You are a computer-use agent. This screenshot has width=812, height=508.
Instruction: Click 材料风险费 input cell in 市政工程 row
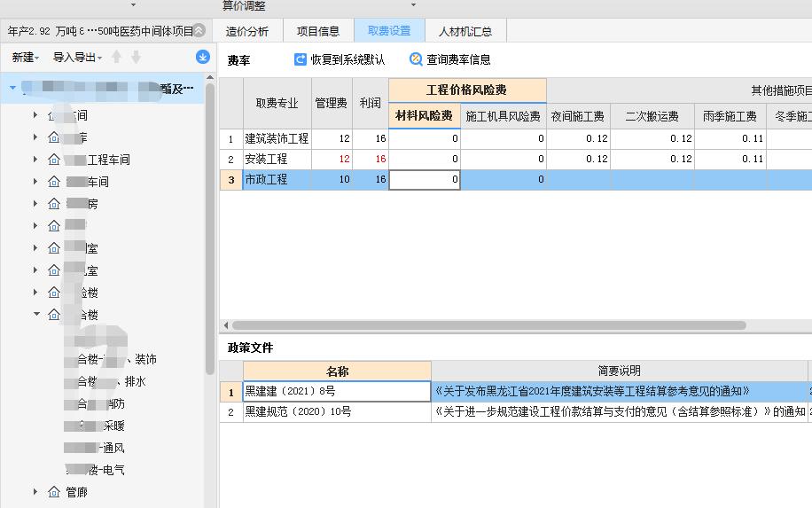click(425, 180)
